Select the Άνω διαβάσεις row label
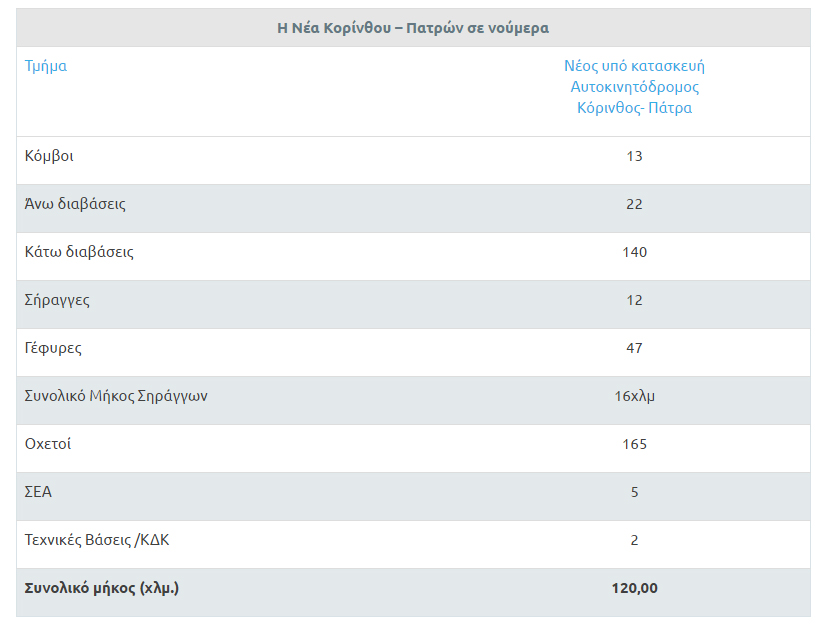The image size is (832, 630). [x=75, y=204]
